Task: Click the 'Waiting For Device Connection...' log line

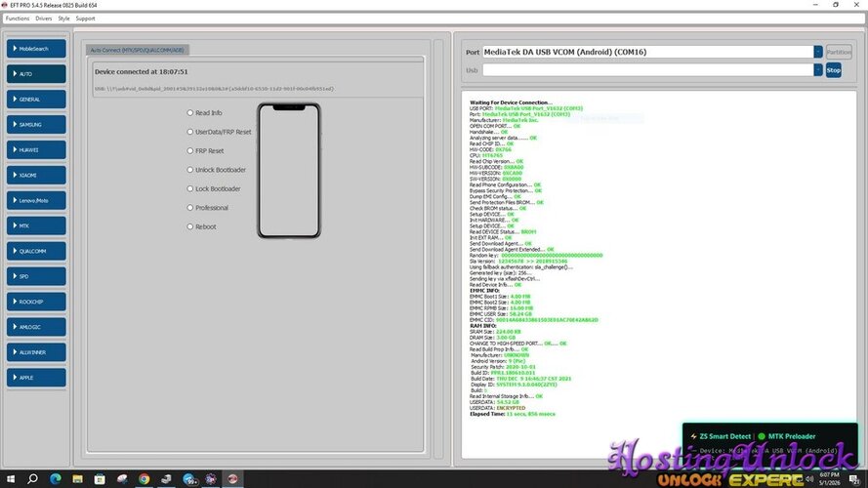Action: (x=511, y=102)
